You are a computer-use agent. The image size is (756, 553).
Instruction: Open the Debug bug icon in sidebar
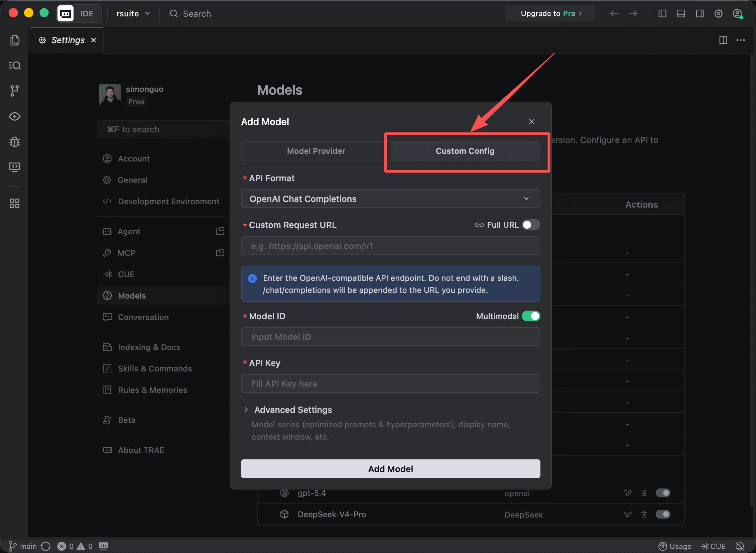click(x=15, y=142)
